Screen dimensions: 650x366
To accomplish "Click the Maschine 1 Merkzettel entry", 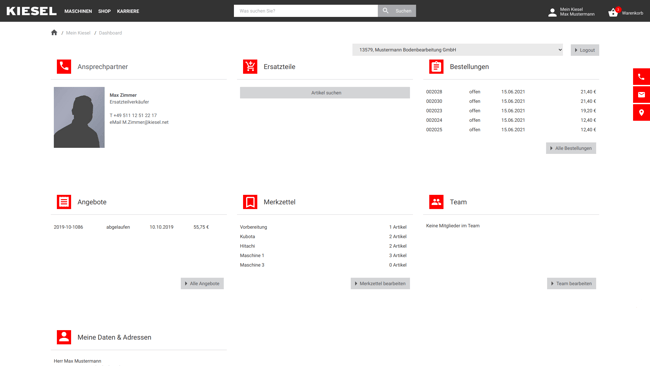I will point(252,256).
